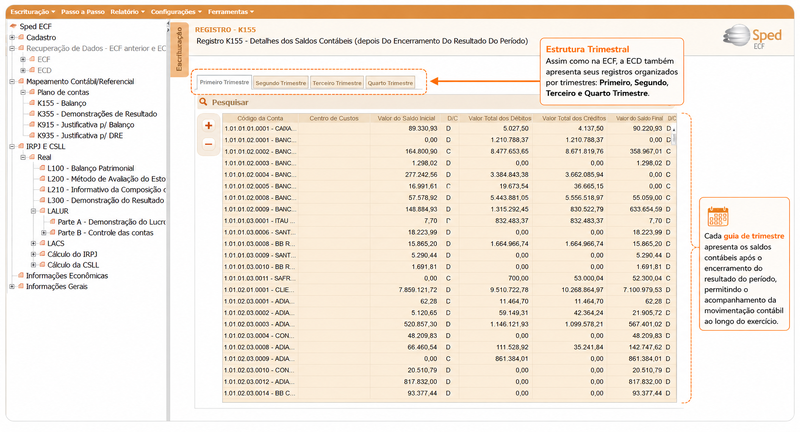Select row 1.01.02.03.0014 - BB C

[x=449, y=393]
